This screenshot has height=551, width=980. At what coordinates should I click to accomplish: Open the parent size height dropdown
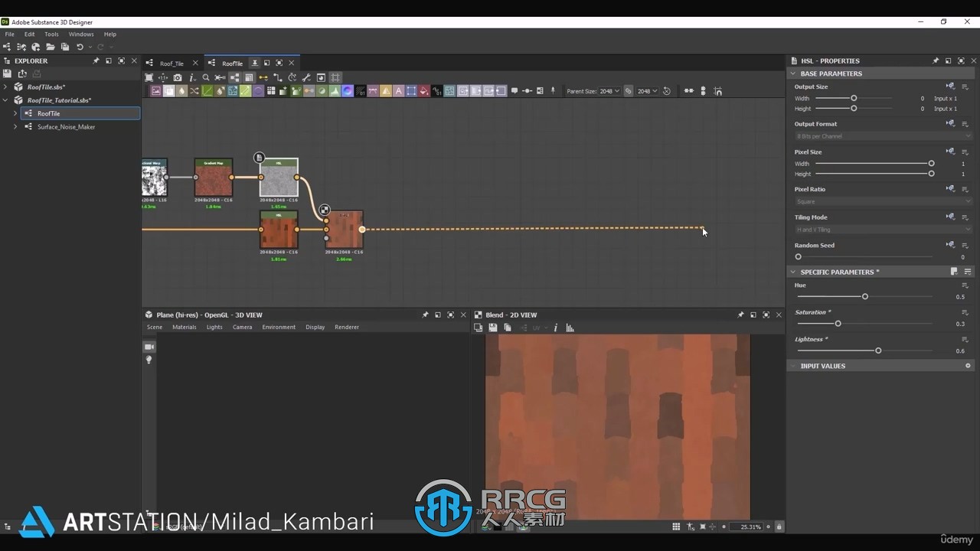[647, 91]
